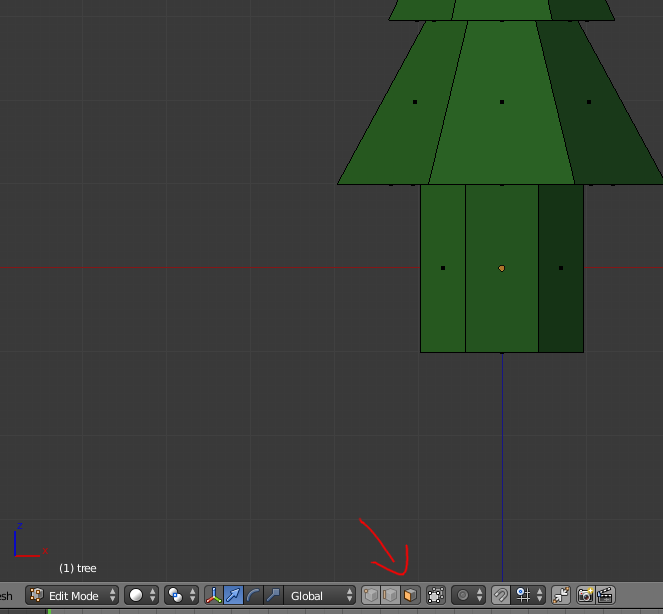
Task: Open the Edit Mode selector dropdown
Action: pyautogui.click(x=72, y=595)
